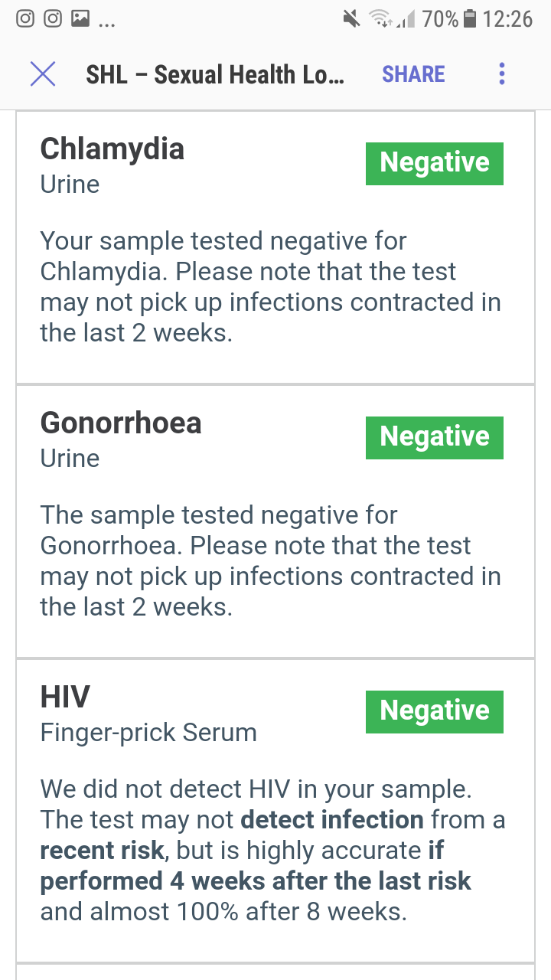The height and width of the screenshot is (980, 551).
Task: Tap the HIV Negative result badge
Action: coord(435,711)
